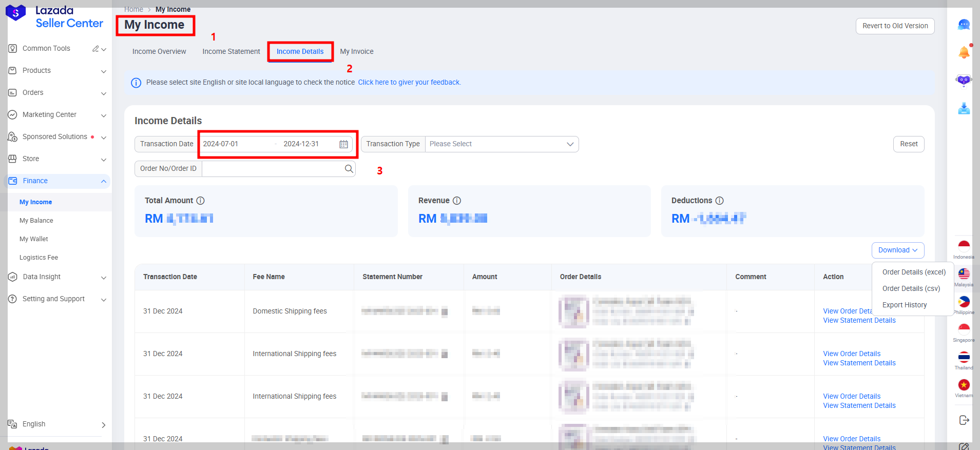Open the blue download tray icon
Viewport: 980px width, 450px height.
click(964, 108)
